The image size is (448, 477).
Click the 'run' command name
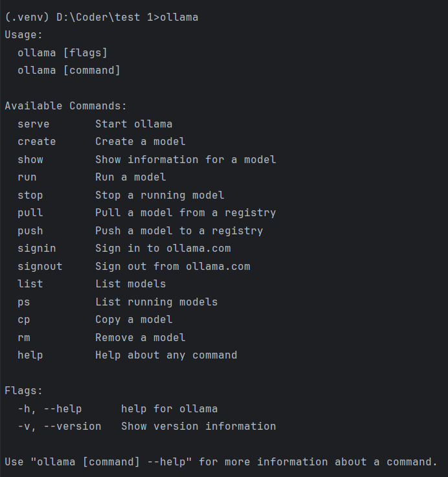click(27, 177)
